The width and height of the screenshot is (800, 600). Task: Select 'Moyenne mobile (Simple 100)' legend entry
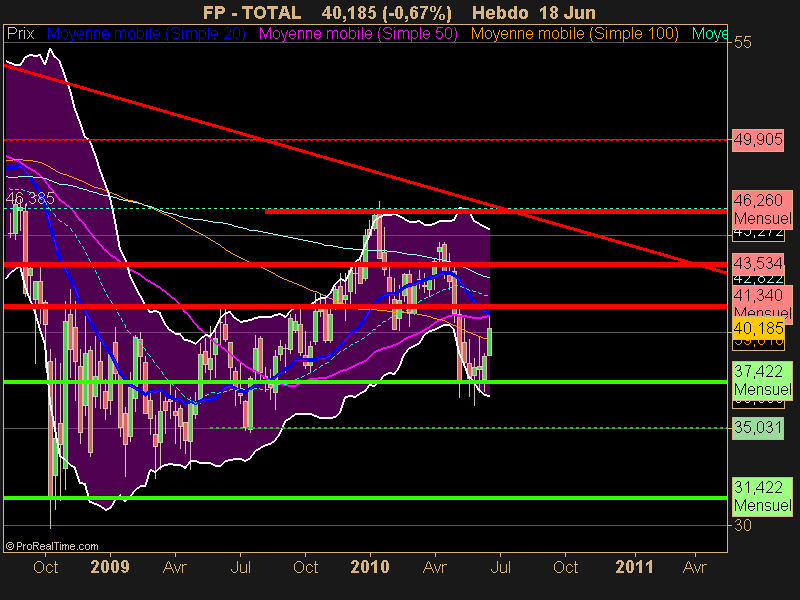pyautogui.click(x=574, y=34)
